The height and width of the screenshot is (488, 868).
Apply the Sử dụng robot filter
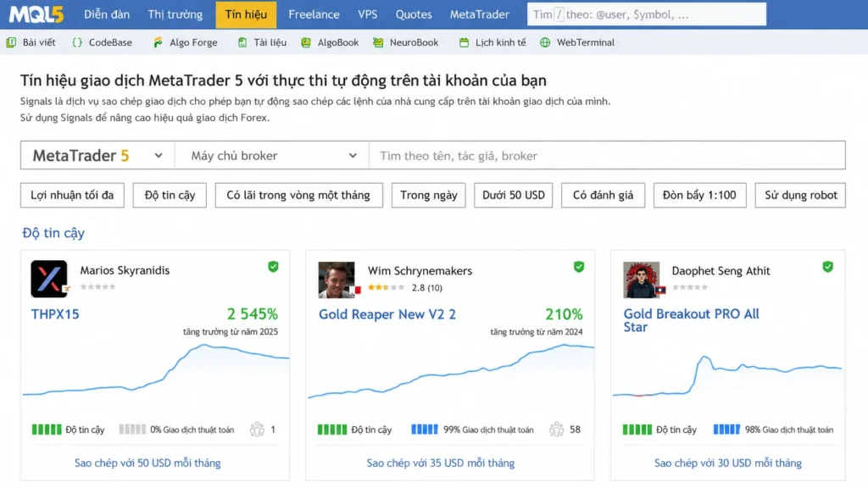coord(800,196)
